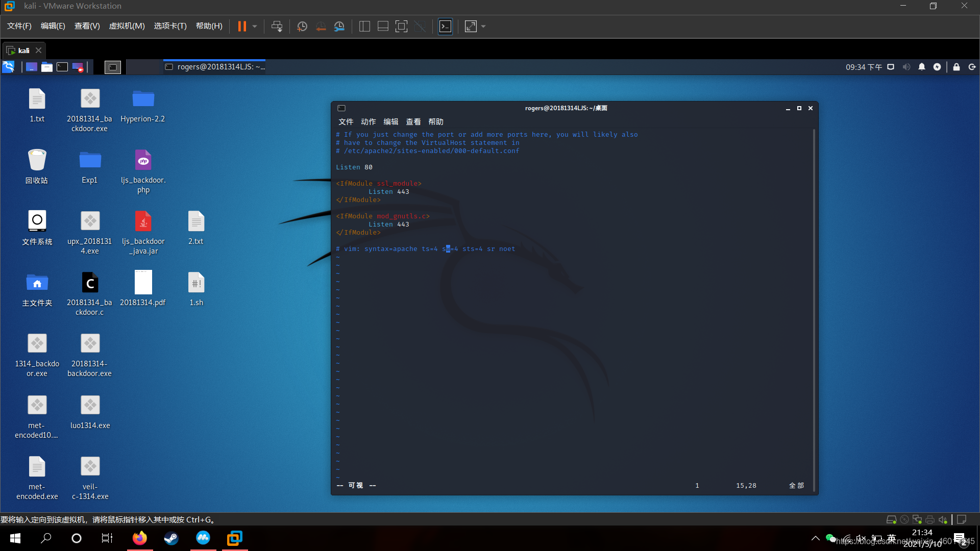Screen dimensions: 980x551
Task: Enter full screen mode icon
Action: 402,26
